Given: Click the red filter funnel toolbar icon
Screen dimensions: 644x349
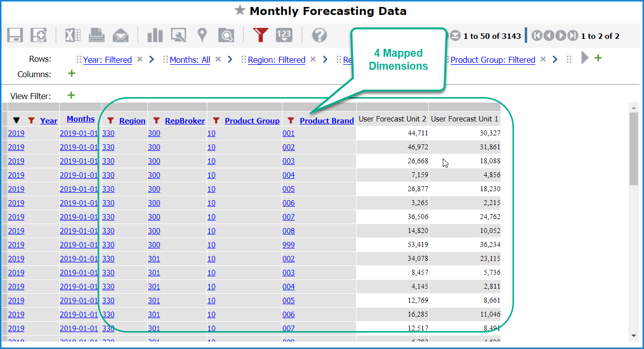Looking at the screenshot, I should point(260,35).
